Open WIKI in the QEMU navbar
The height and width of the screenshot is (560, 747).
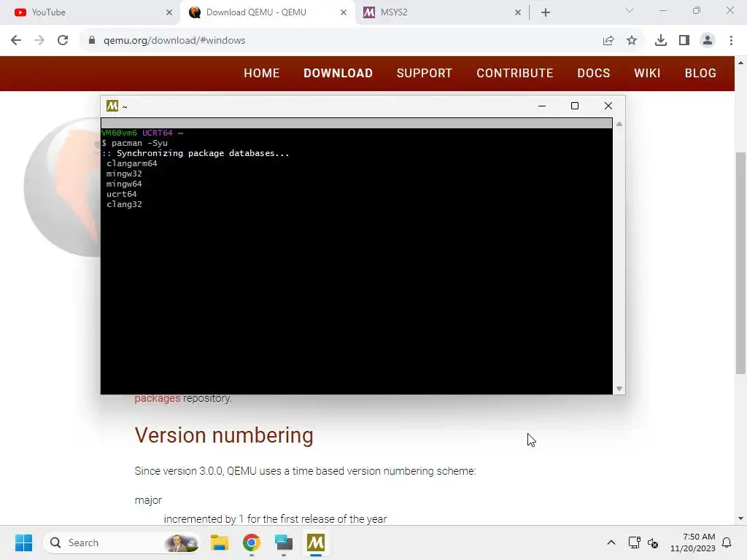(648, 73)
